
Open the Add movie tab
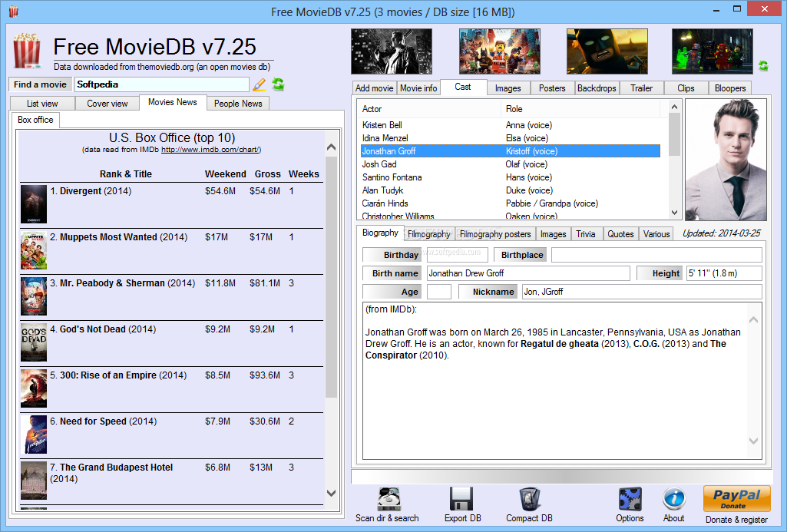click(375, 88)
